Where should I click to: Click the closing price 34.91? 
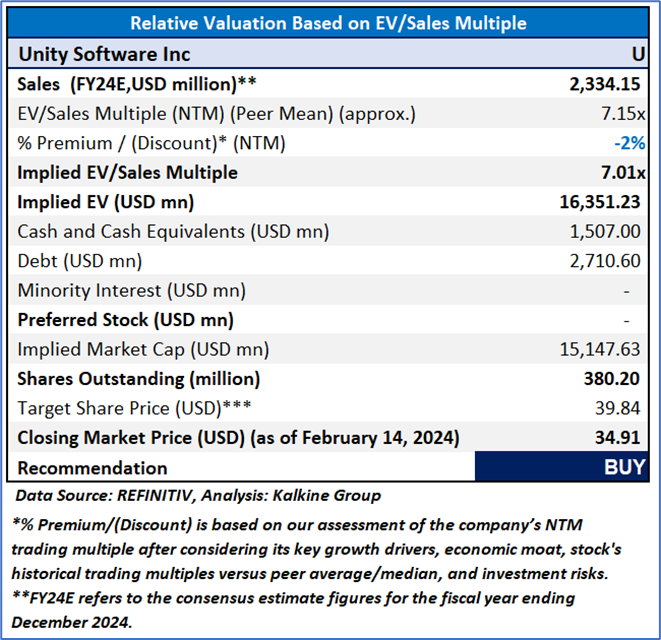coord(618,438)
